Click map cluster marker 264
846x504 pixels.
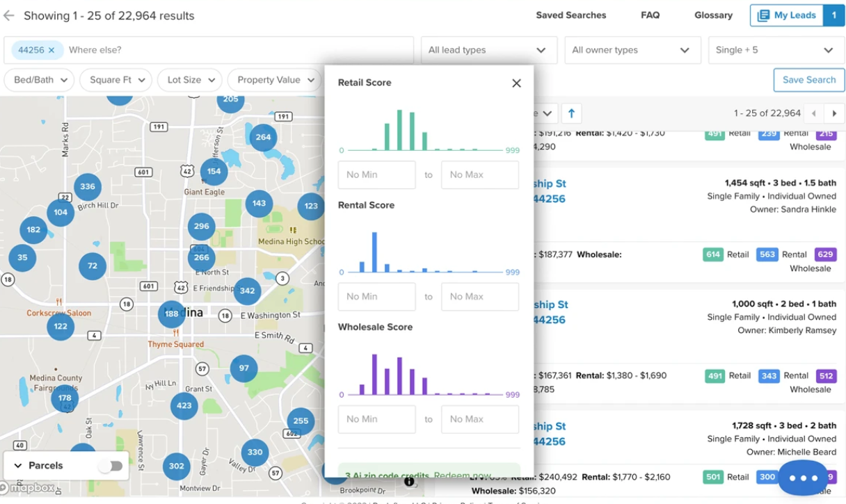[x=263, y=137]
